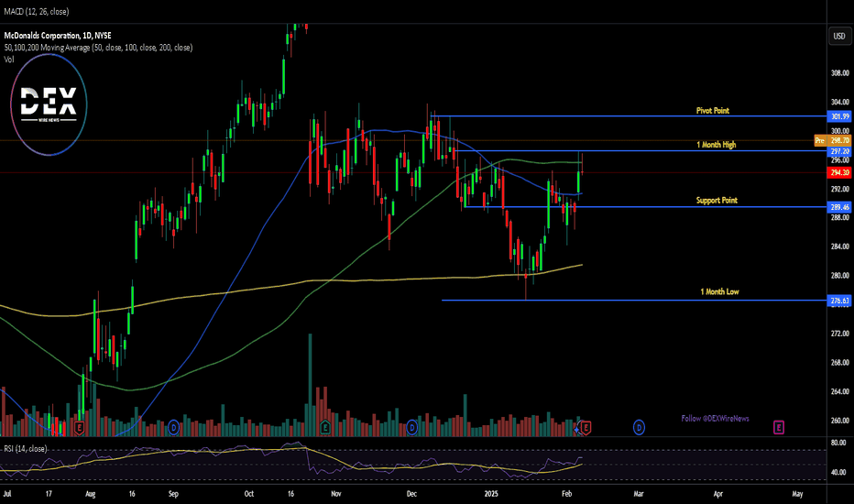Image resolution: width=854 pixels, height=504 pixels.
Task: Click Dec on the time axis
Action: pyautogui.click(x=411, y=494)
